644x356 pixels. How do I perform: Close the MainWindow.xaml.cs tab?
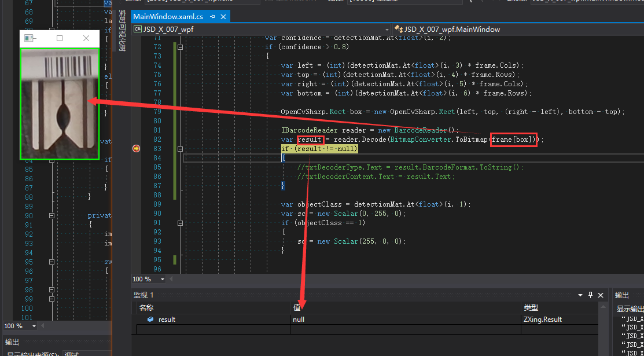coord(224,16)
